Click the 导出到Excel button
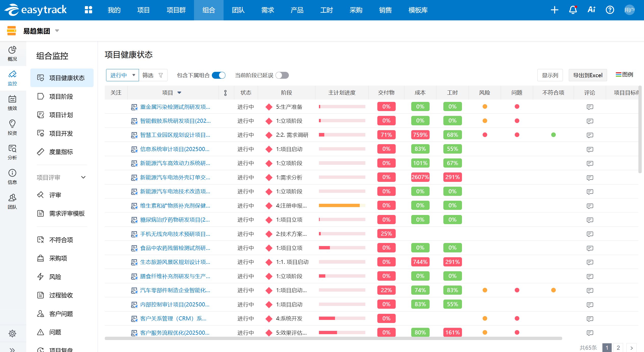This screenshot has width=644, height=352. coord(587,75)
